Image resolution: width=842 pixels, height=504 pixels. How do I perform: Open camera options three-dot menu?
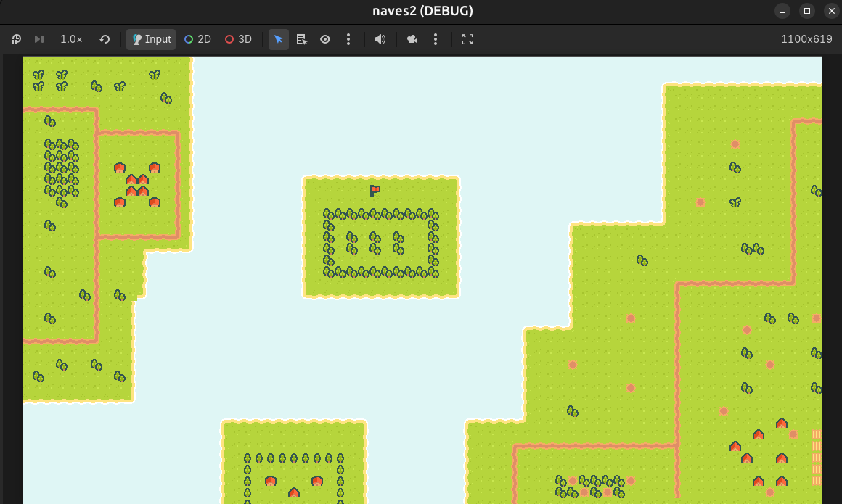[436, 39]
